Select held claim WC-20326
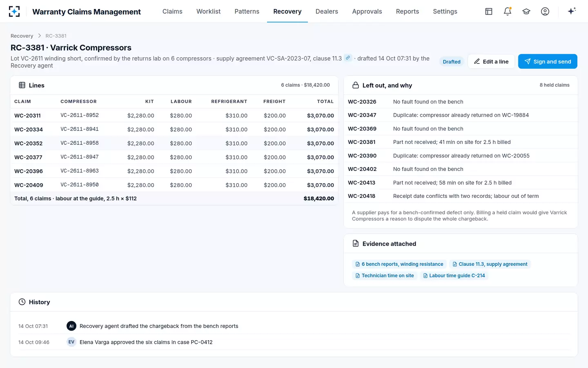Image resolution: width=588 pixels, height=368 pixels. 362,101
